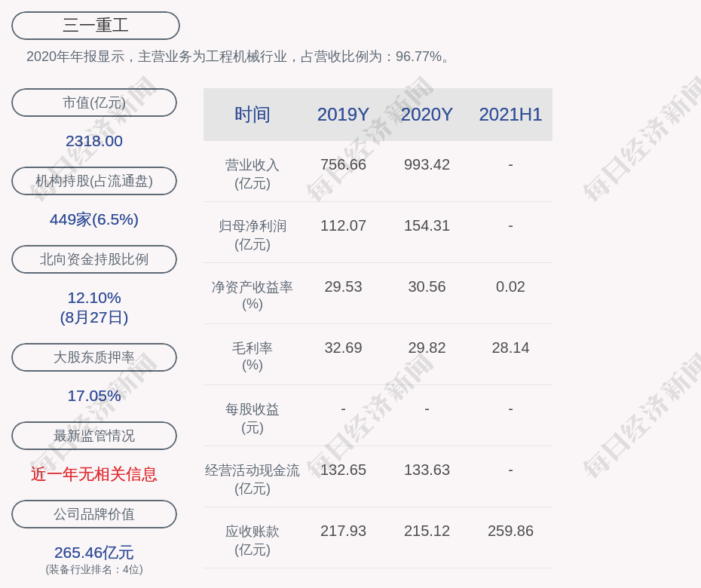Click the 大股东质押率 label pill

pos(94,357)
